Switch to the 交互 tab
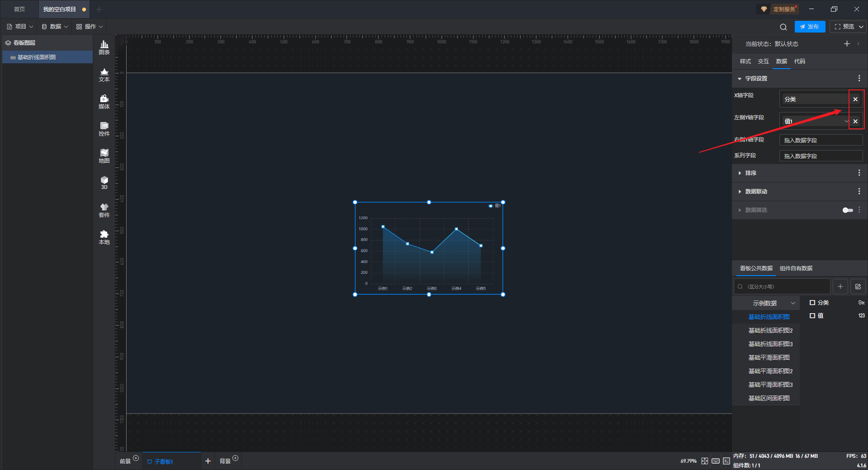The image size is (868, 470). point(764,61)
